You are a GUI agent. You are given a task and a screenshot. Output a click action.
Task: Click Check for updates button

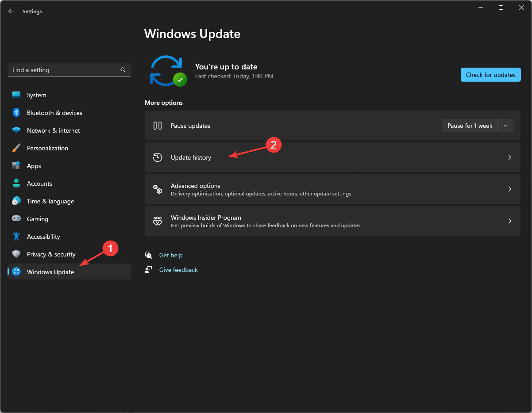point(490,75)
